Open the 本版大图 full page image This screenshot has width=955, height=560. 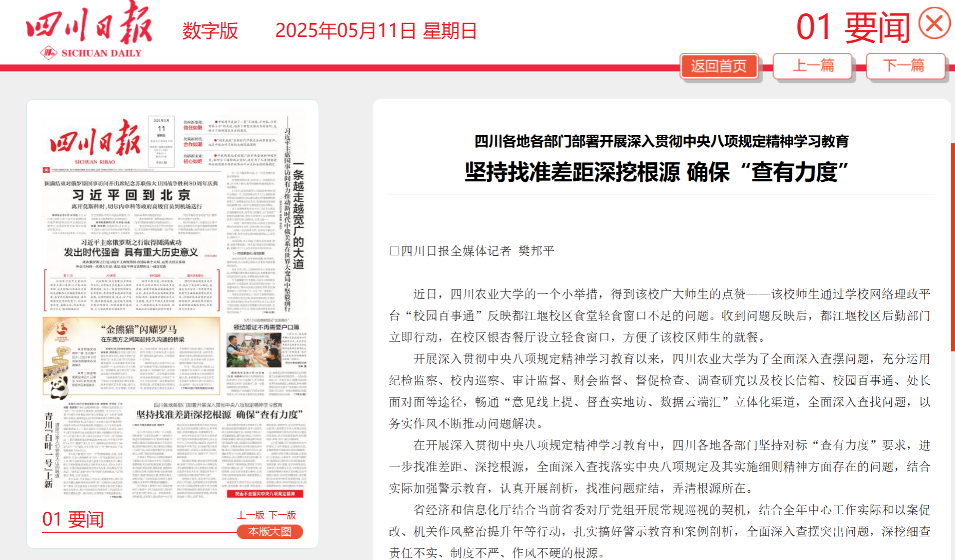coord(270,532)
